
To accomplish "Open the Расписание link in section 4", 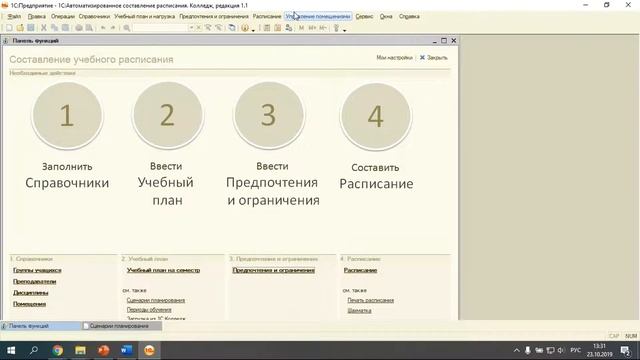I will (360, 270).
